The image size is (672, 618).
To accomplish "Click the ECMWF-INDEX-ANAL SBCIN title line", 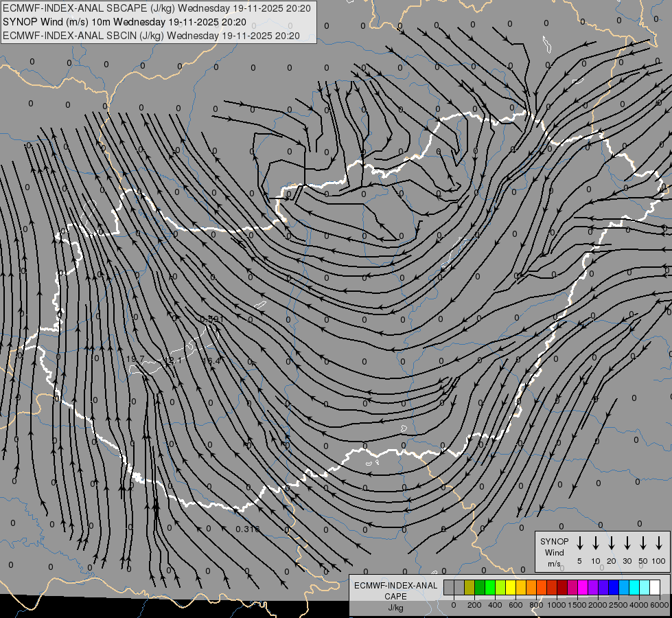I will 151,36.
